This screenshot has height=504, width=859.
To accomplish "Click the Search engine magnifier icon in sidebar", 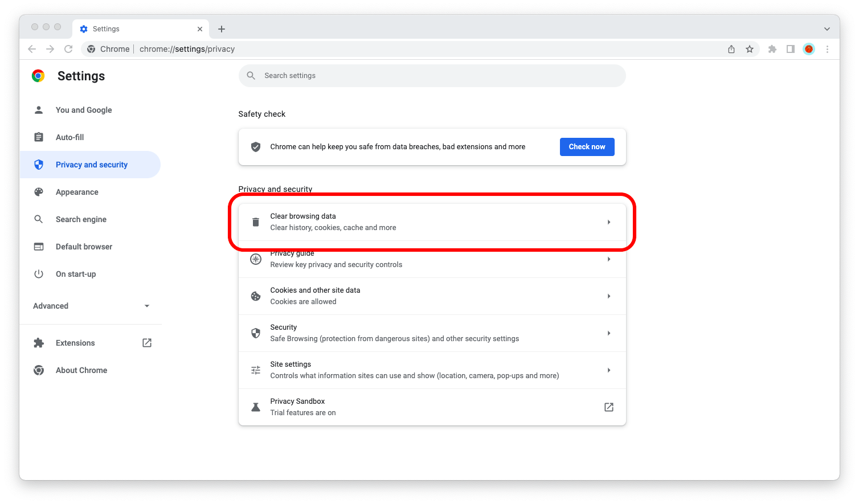I will point(38,219).
